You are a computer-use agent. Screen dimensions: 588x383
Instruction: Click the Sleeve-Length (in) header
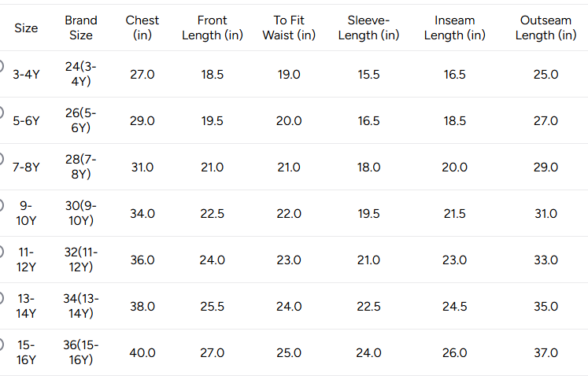click(368, 28)
